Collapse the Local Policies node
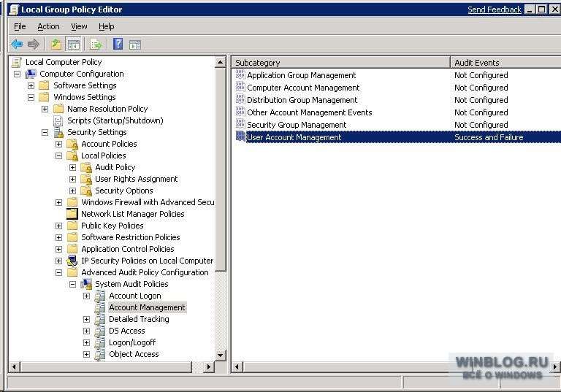This screenshot has height=392, width=561. (58, 156)
